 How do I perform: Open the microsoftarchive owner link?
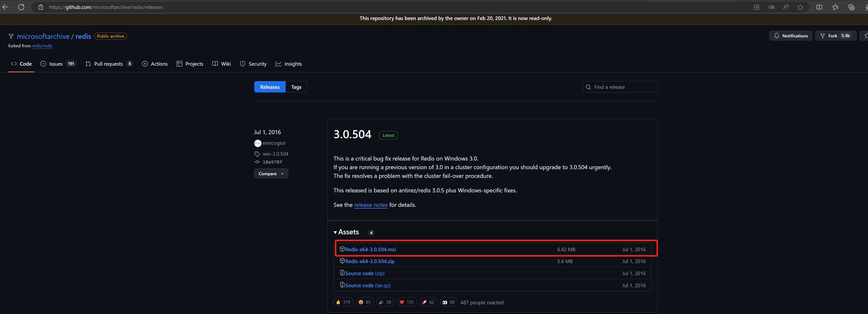pyautogui.click(x=43, y=36)
